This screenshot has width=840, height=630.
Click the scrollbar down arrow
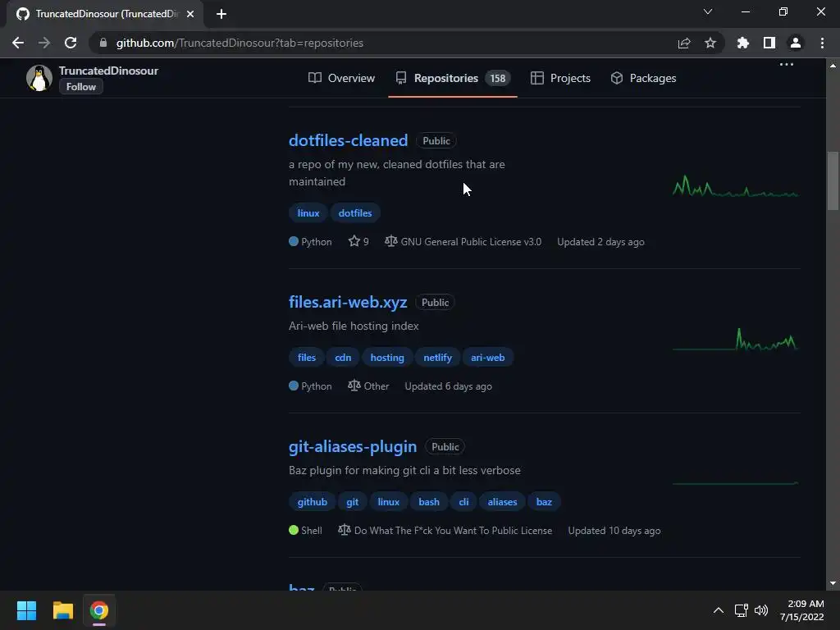833,583
